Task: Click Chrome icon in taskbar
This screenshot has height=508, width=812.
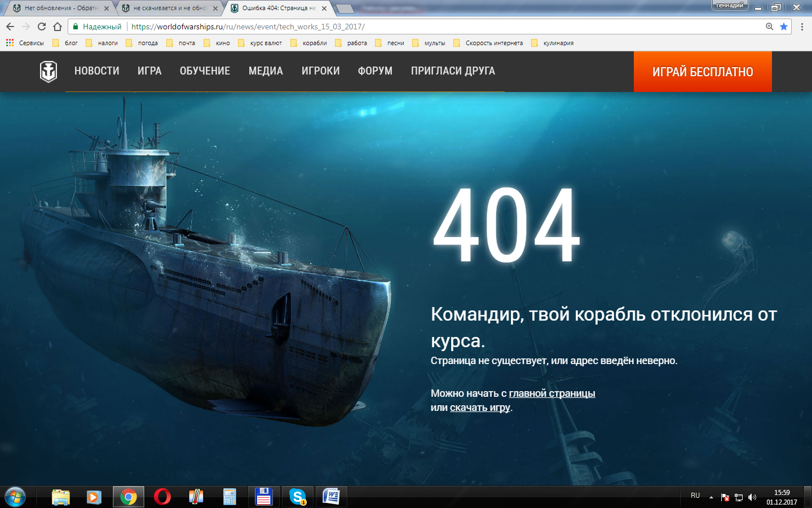Action: pyautogui.click(x=129, y=497)
